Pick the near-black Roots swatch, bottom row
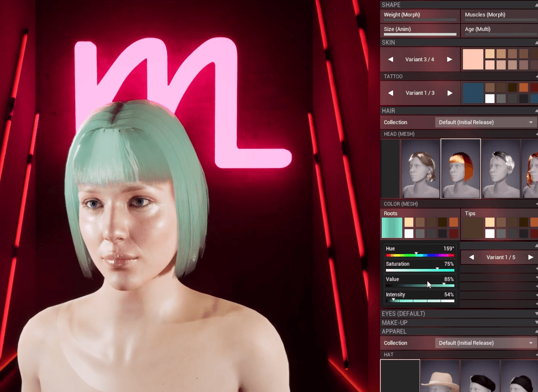 tap(442, 234)
